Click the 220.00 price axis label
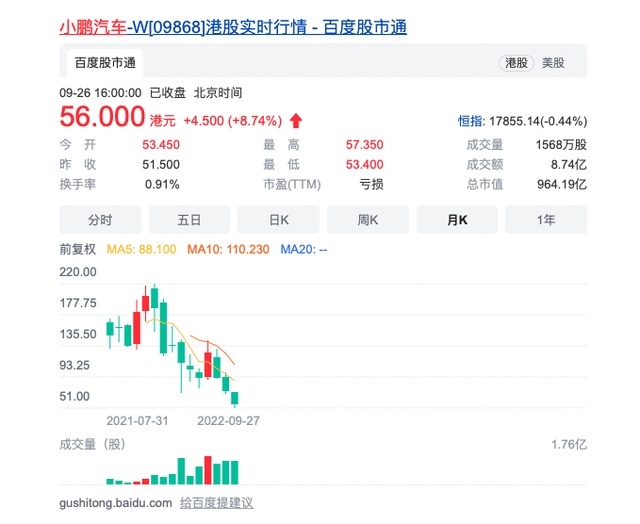640x524 pixels. coord(78,272)
